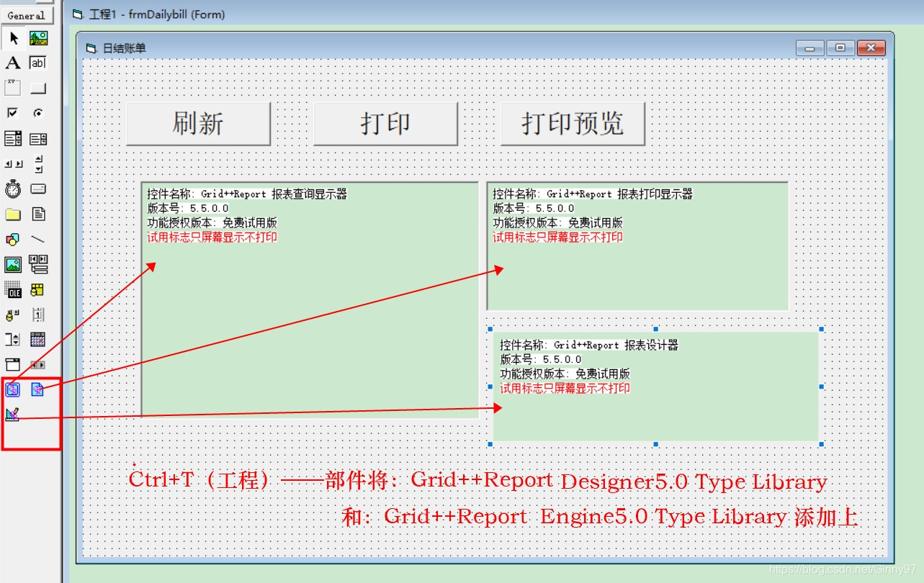The height and width of the screenshot is (583, 924).
Task: Select the Timer stopwatch tool
Action: coord(13,189)
